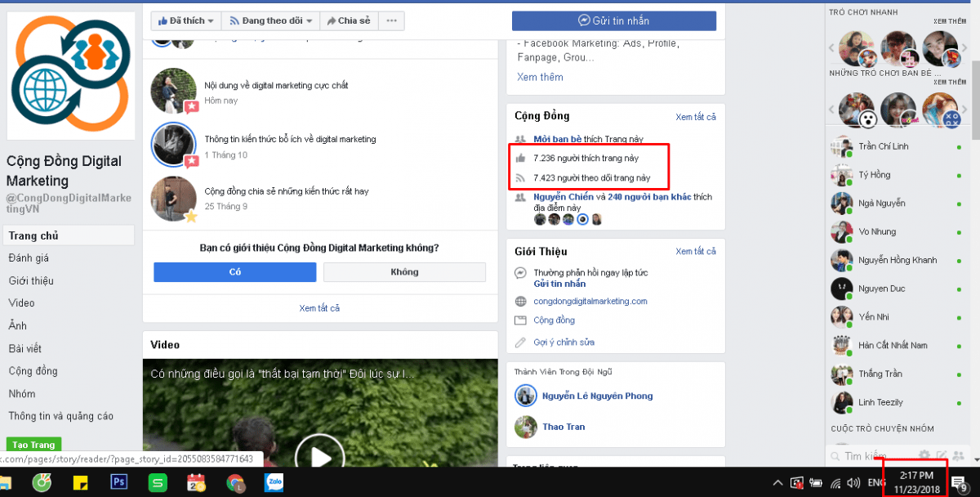The width and height of the screenshot is (980, 497).
Task: Click Xem tất cả below recommendations
Action: (319, 308)
